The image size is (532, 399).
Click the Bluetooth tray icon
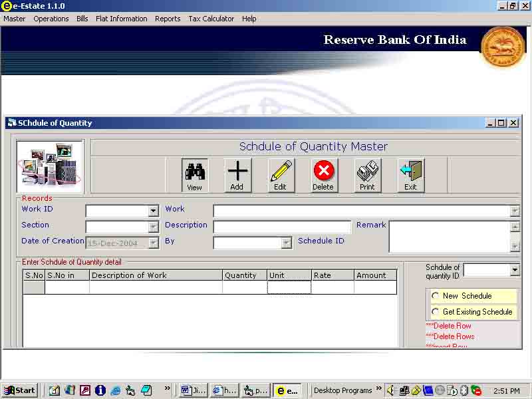pyautogui.click(x=464, y=390)
